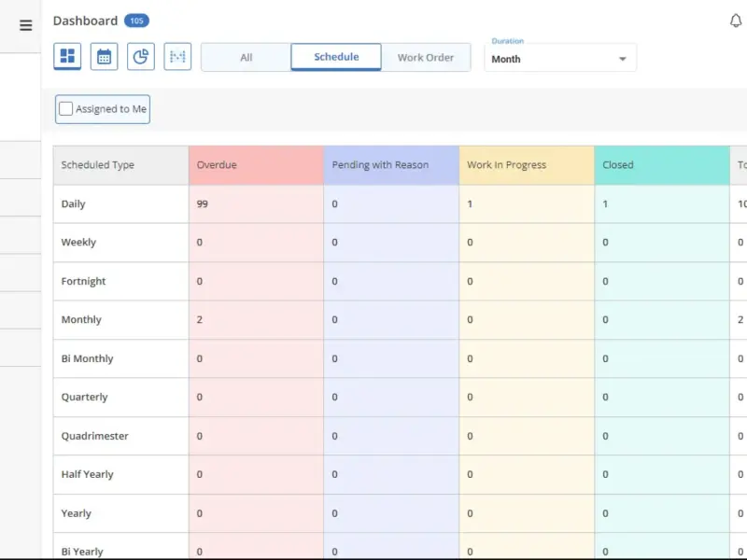747x560 pixels.
Task: Switch to the All tab
Action: [x=246, y=57]
